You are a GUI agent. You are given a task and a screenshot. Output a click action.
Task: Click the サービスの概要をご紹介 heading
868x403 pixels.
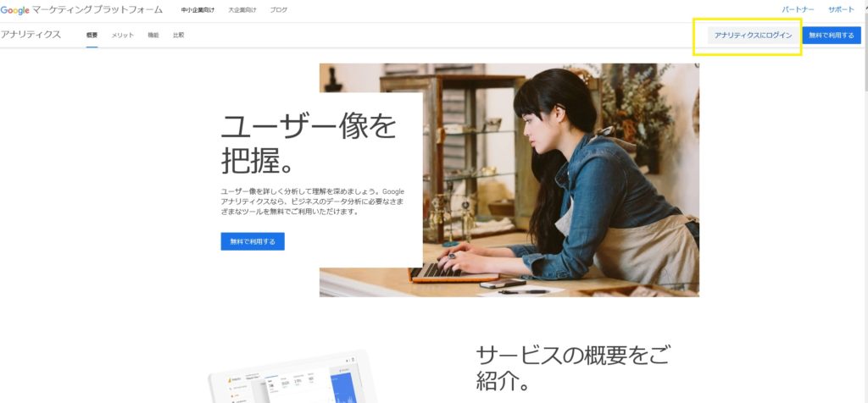point(572,368)
